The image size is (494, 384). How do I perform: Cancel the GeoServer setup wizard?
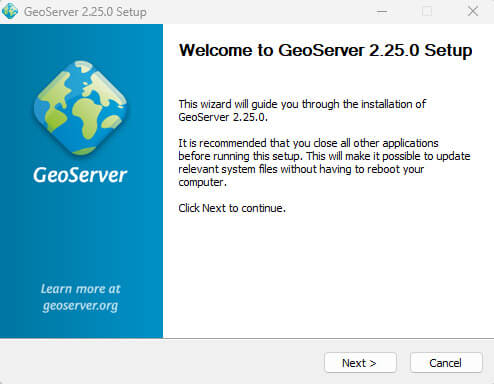[x=446, y=363]
